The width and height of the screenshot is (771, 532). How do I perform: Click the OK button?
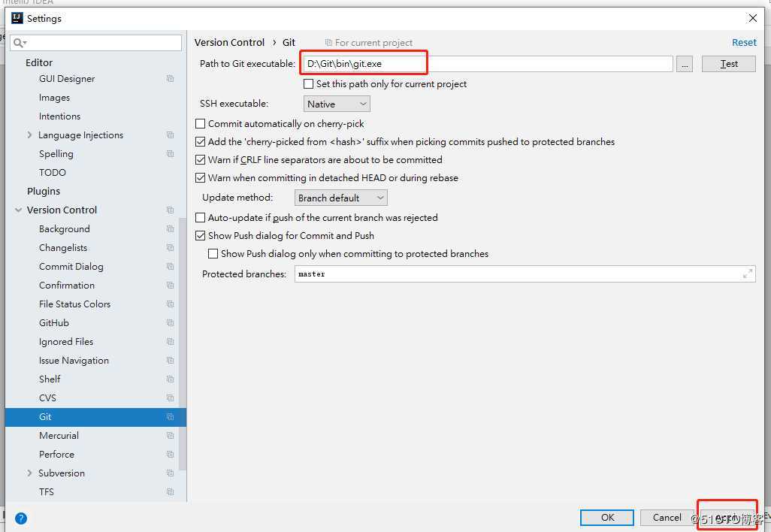point(607,517)
